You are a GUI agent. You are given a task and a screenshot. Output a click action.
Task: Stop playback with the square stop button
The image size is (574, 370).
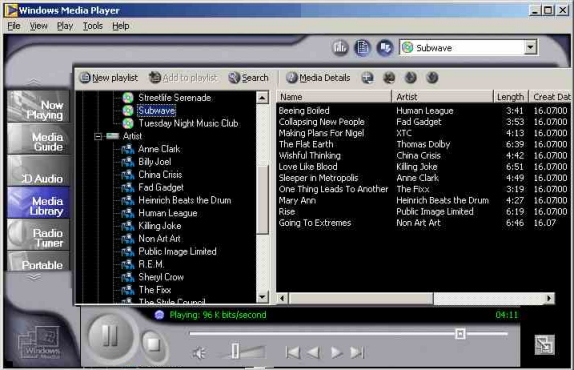tap(153, 344)
